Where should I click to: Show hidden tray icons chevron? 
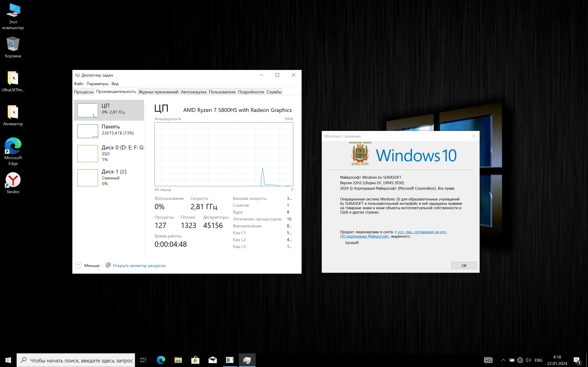tap(503, 360)
